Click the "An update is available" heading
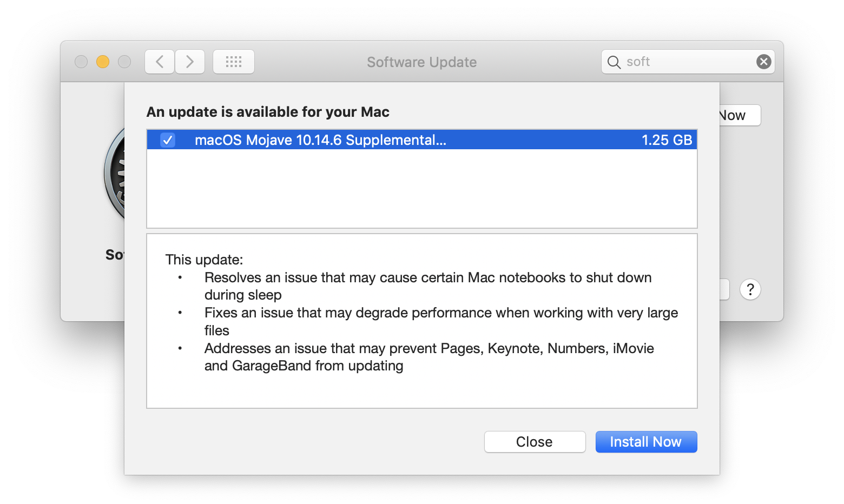Viewport: 844px width, 504px height. (268, 112)
